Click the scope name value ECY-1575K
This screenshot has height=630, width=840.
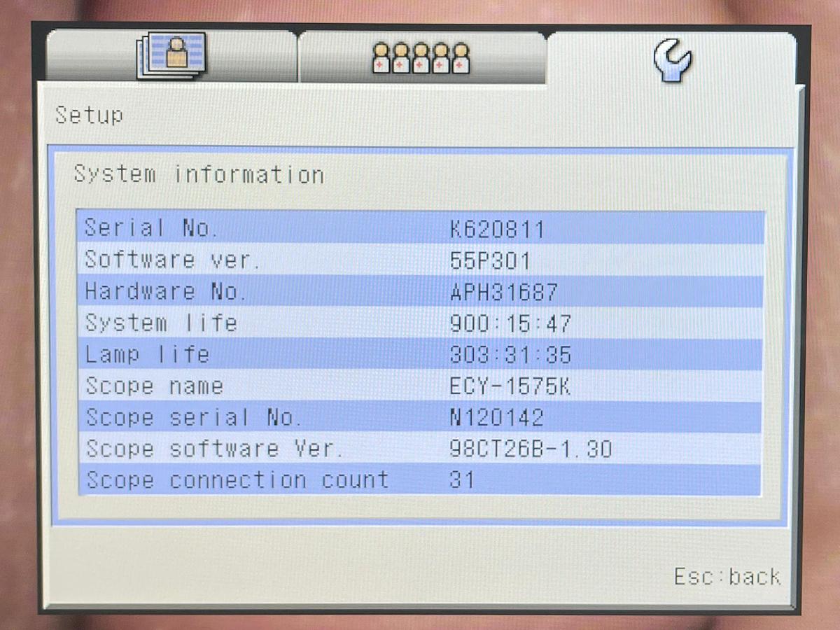[x=510, y=386]
